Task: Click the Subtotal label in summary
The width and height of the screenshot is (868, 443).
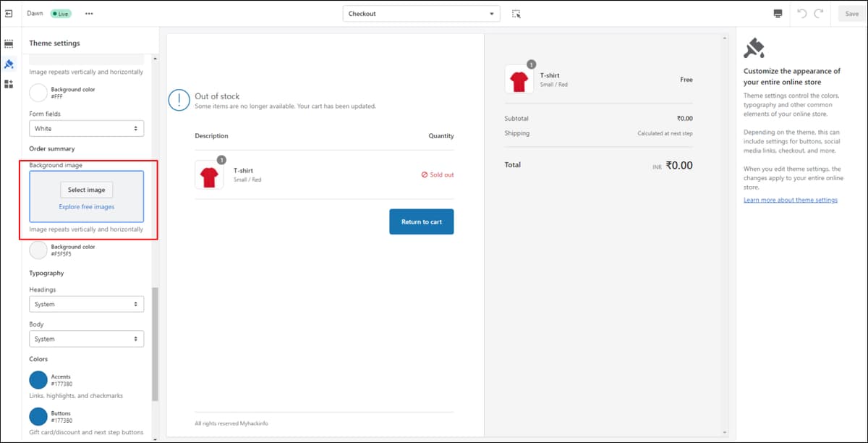Action: point(516,118)
